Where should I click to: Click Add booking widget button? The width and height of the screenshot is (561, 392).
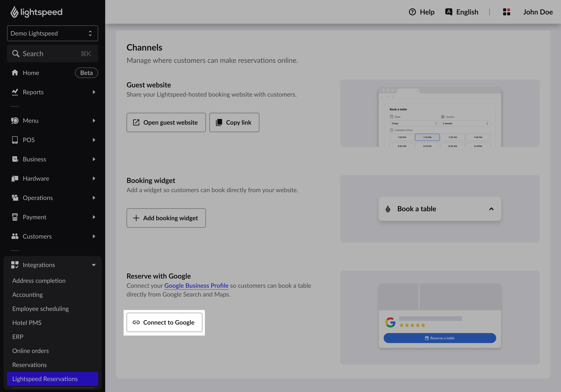click(166, 218)
